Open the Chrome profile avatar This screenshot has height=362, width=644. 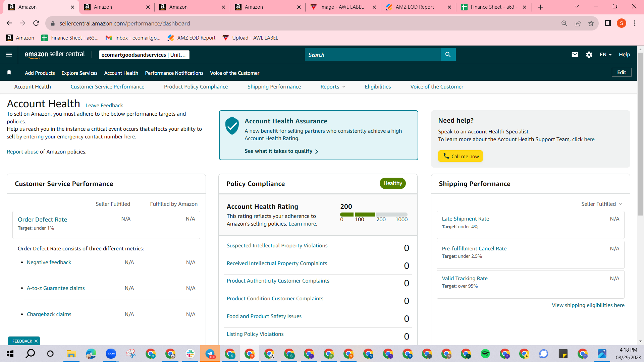[x=622, y=23]
